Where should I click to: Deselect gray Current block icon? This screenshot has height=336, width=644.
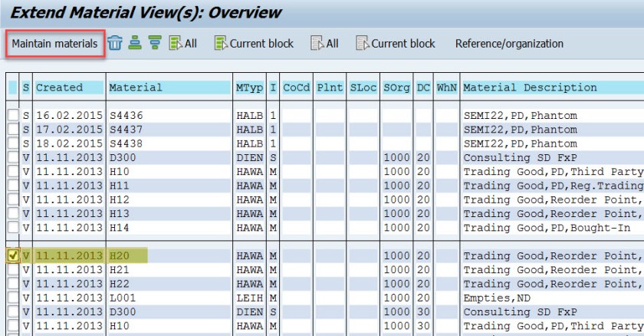pyautogui.click(x=396, y=43)
